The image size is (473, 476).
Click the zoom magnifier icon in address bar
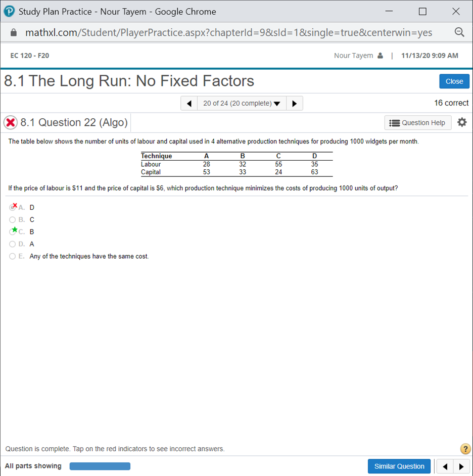click(459, 32)
